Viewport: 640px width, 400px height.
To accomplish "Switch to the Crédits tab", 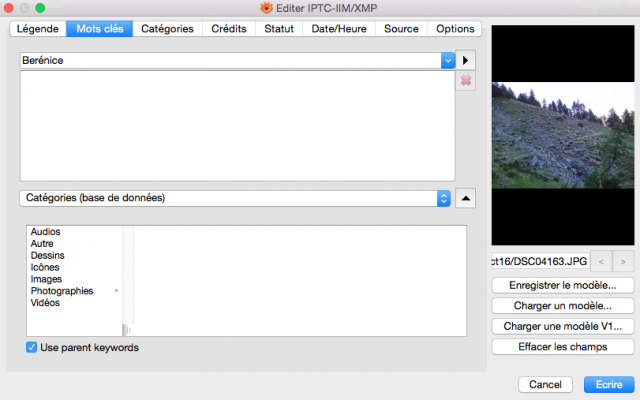I will pos(229,29).
